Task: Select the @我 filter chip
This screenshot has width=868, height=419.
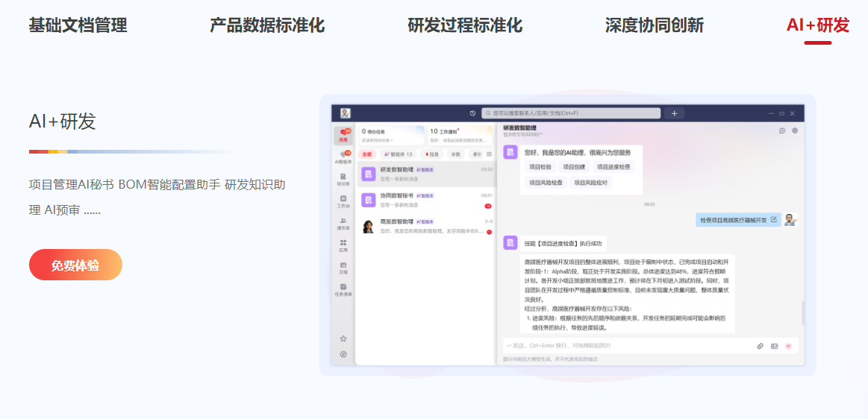Action: (x=455, y=154)
